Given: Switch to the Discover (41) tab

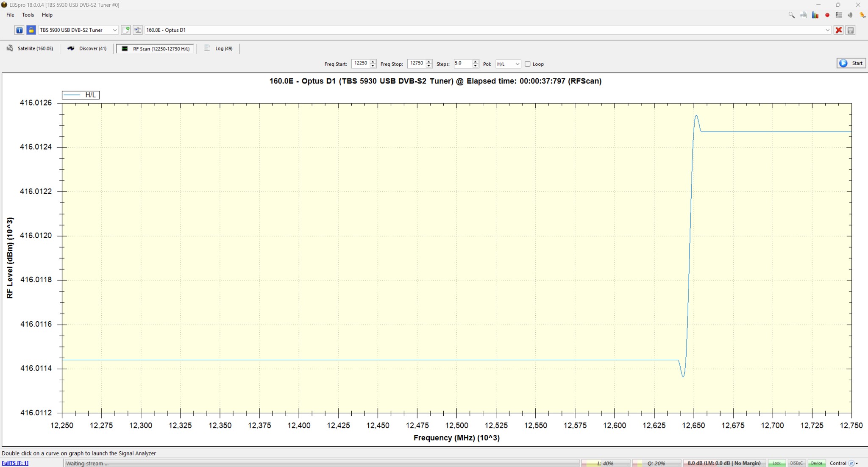Looking at the screenshot, I should 87,49.
